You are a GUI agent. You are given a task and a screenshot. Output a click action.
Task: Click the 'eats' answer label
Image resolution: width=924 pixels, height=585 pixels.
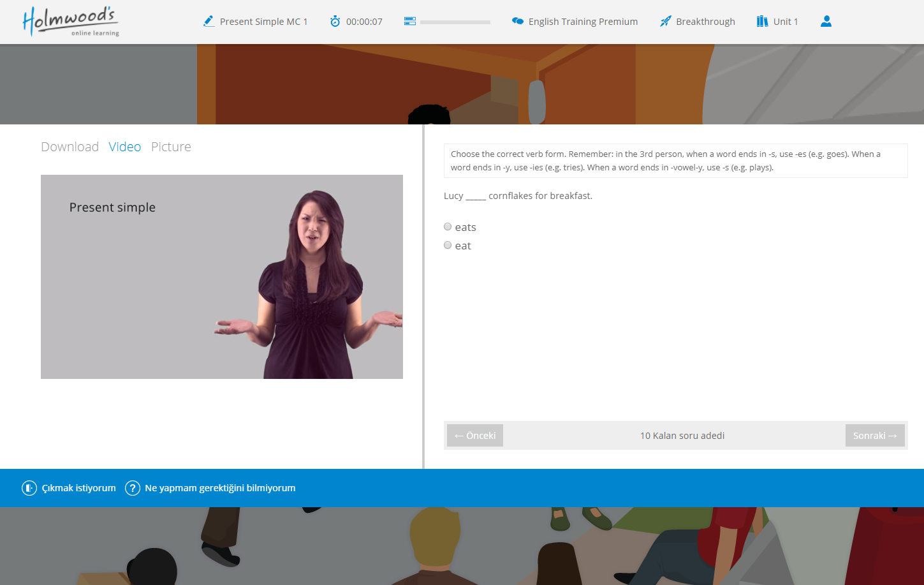point(466,227)
